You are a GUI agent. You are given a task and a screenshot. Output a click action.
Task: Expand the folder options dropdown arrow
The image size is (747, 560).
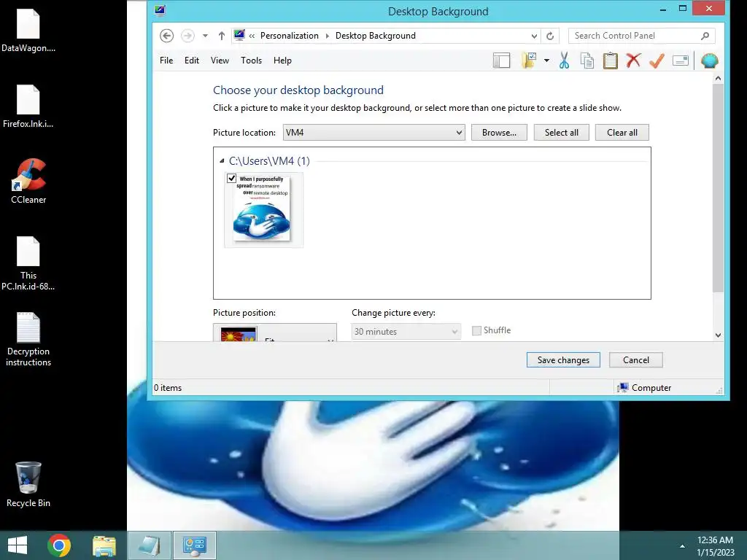click(x=546, y=61)
